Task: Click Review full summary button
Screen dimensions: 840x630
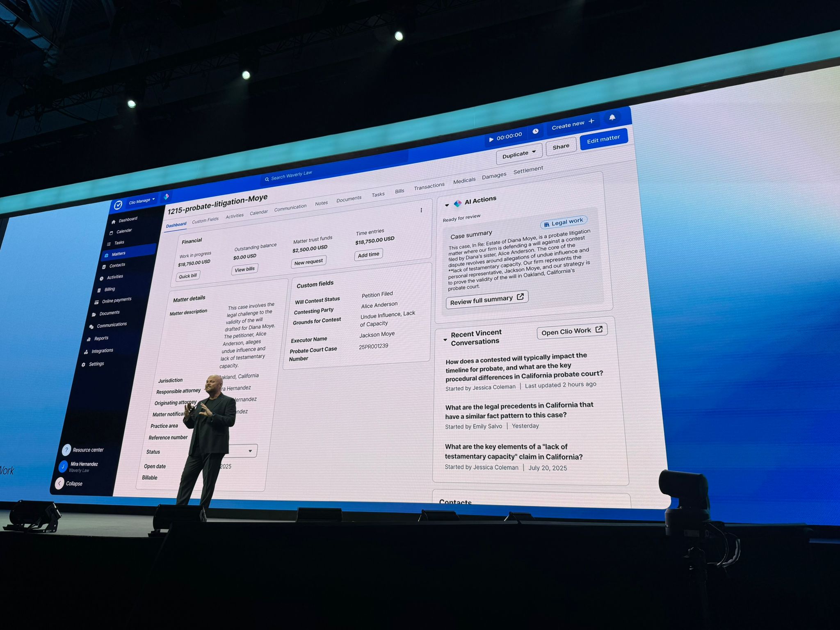Action: (486, 300)
